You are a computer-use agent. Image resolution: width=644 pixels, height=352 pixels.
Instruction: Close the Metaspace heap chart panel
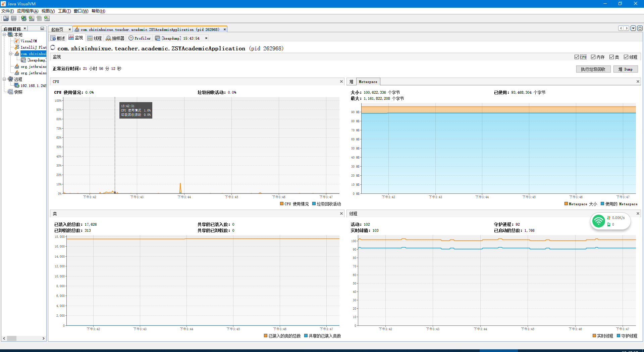coord(638,82)
